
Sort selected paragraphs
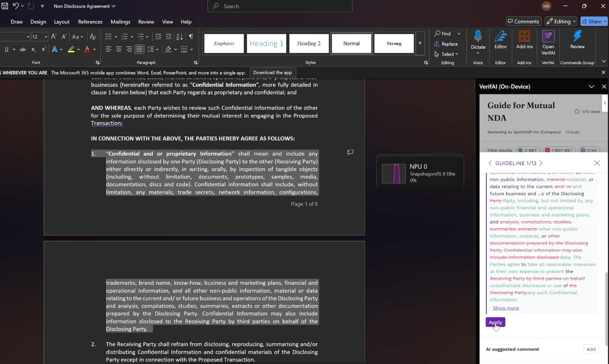(179, 36)
